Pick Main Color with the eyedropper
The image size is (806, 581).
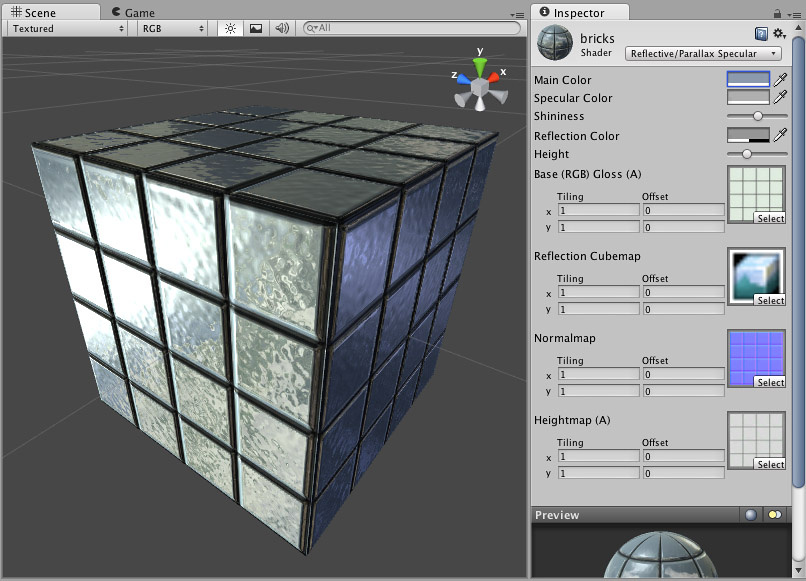point(781,80)
